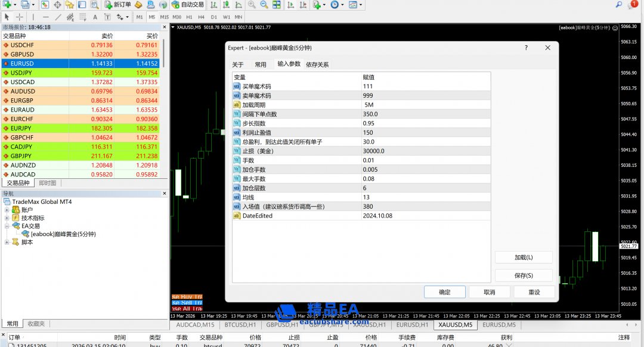This screenshot has height=347, width=644.
Task: Switch chart to the M15 timeframe
Action: tap(164, 17)
